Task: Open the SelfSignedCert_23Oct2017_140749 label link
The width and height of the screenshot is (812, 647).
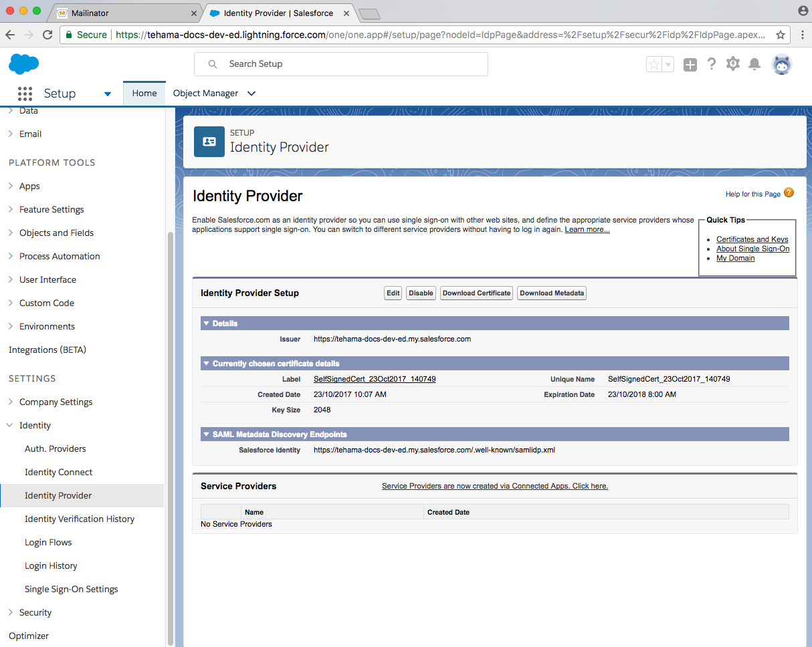Action: (375, 379)
